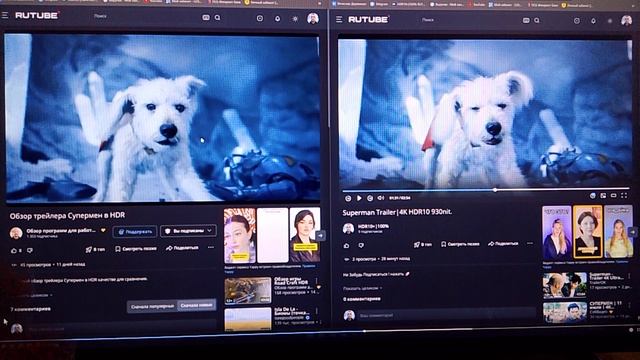Open on-screen keyboard icon in left window

[206, 18]
